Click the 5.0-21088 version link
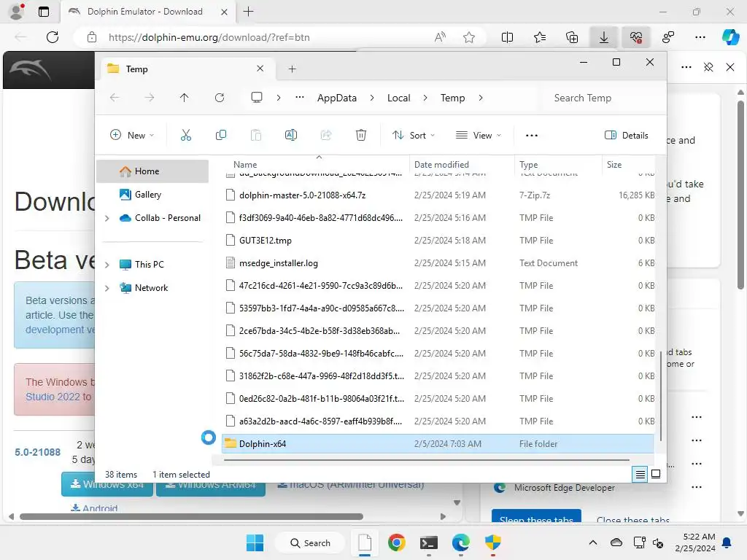Screen dimensions: 747x560 [38, 452]
